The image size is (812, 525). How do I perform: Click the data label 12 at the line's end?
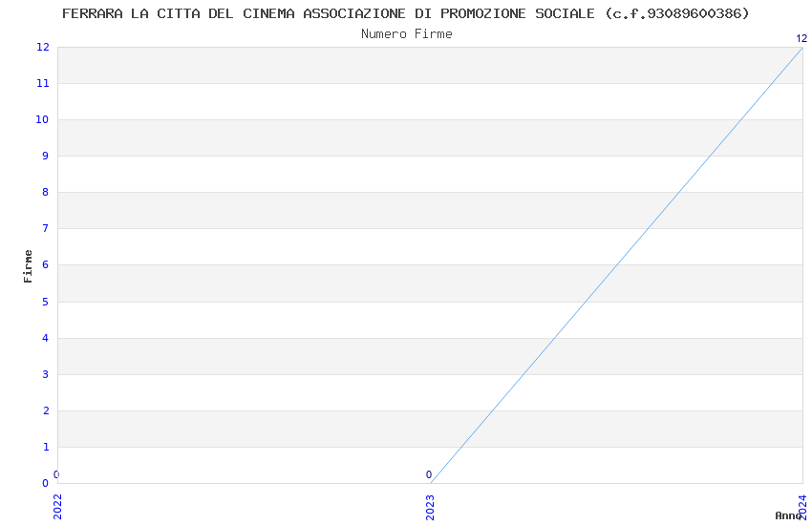click(x=801, y=38)
